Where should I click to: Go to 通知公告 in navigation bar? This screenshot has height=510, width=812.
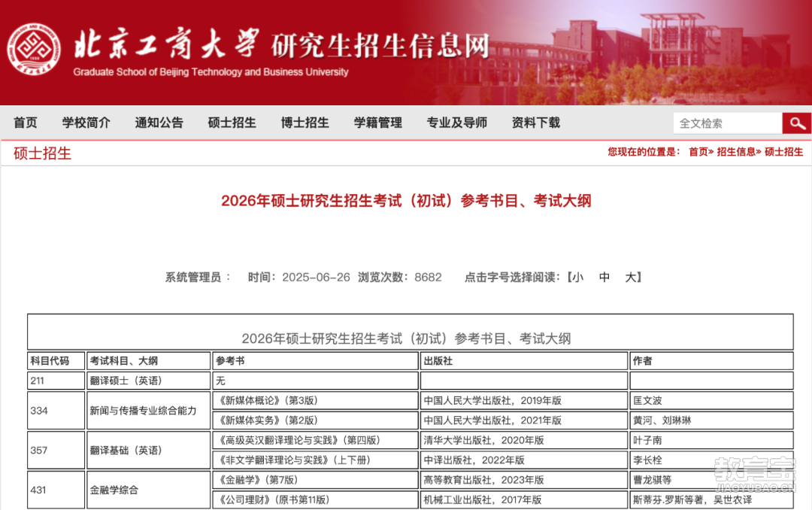(159, 123)
